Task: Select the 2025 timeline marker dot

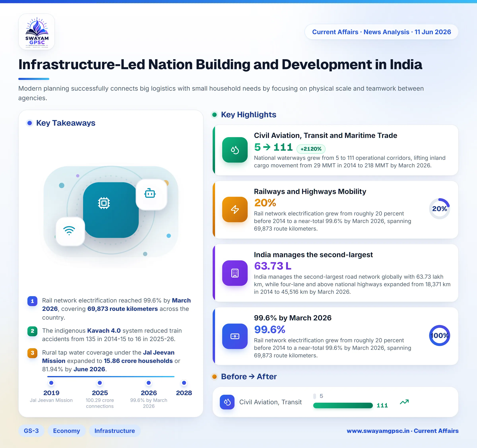Action: point(100,383)
